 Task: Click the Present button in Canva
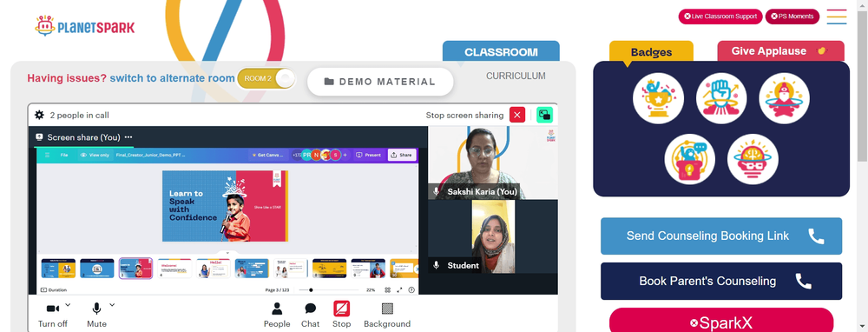(x=368, y=156)
